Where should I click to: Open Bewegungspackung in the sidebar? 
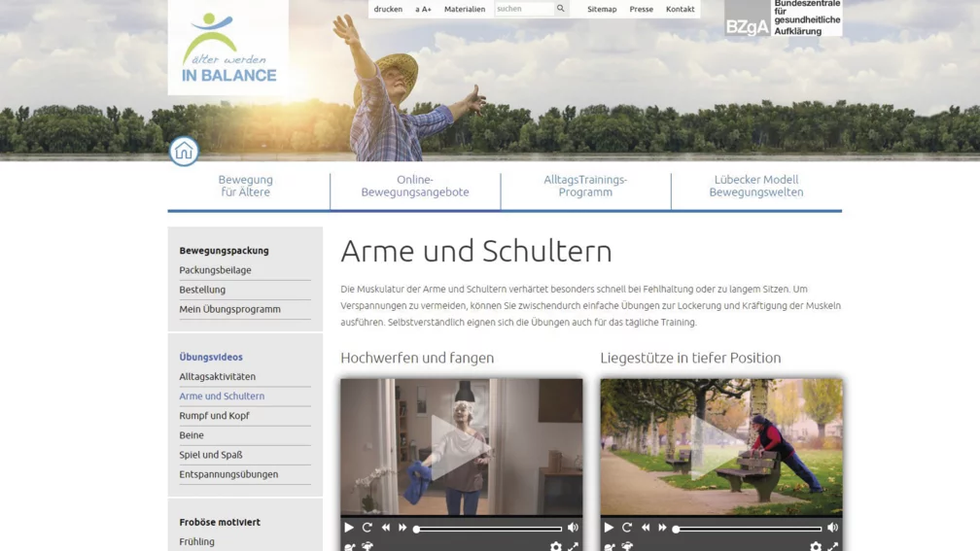point(224,251)
